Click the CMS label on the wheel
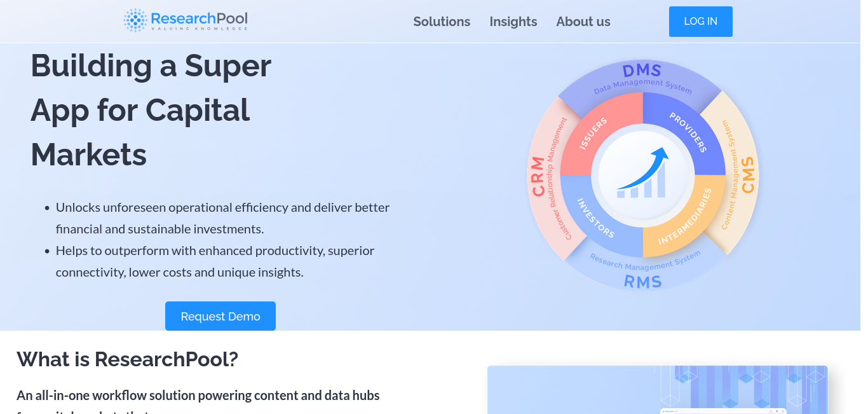This screenshot has width=868, height=414. point(748,175)
